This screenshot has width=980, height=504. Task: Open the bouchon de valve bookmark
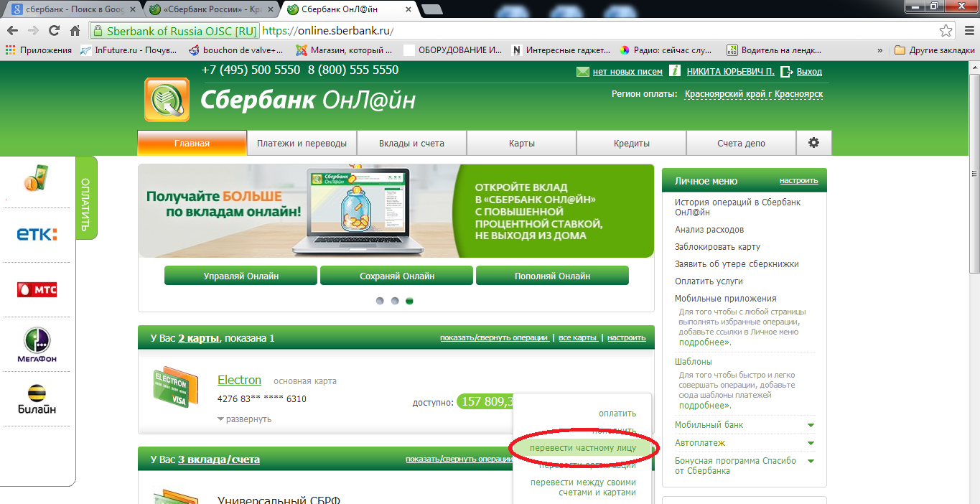236,50
